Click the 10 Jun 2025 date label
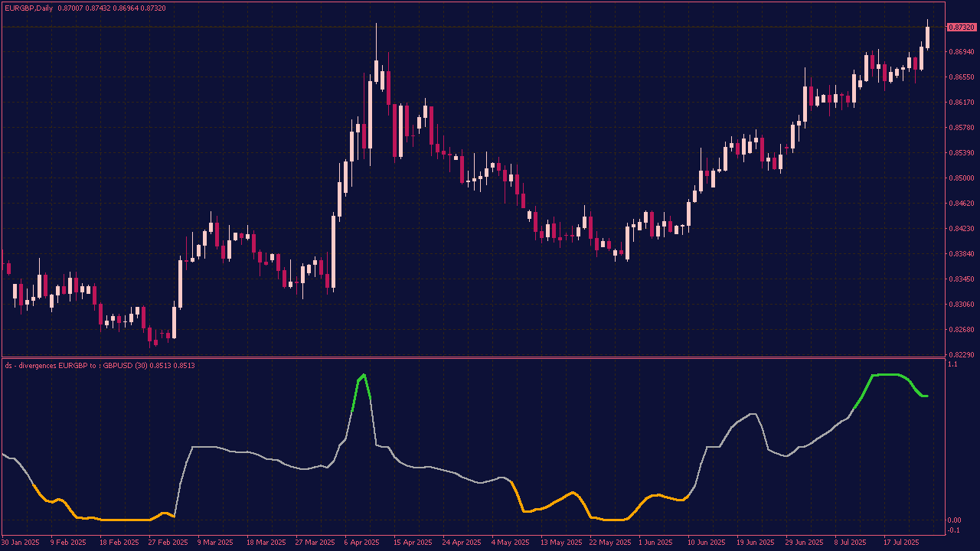Viewport: 980px width, 551px height. 707,543
